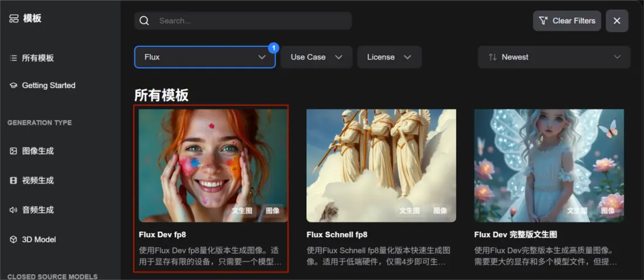Open the Newest sort order dropdown
644x280 pixels.
(554, 57)
